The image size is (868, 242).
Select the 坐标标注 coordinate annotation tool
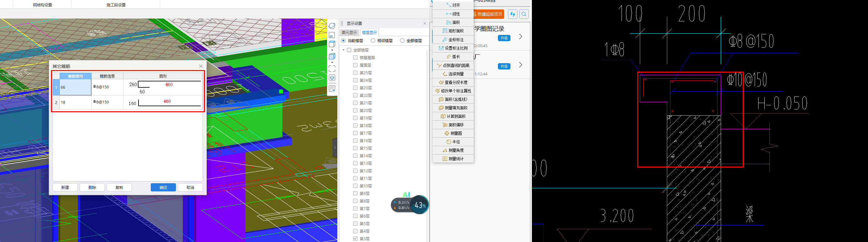click(x=453, y=39)
